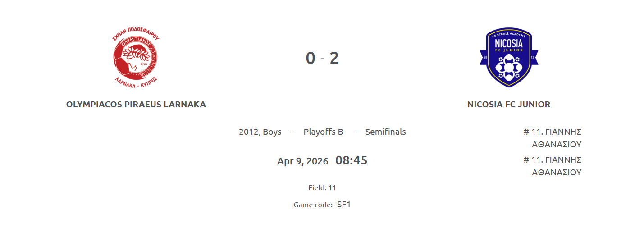Click the home team score of 0
The height and width of the screenshot is (237, 644).
[x=311, y=59]
